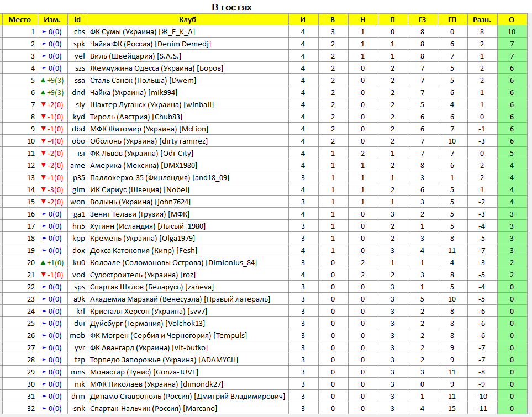Viewport: 532px width, 417px height.
Task: Select the cell 'Монастир (Тунис) [Gonza-JUVE]'
Action: pos(188,372)
